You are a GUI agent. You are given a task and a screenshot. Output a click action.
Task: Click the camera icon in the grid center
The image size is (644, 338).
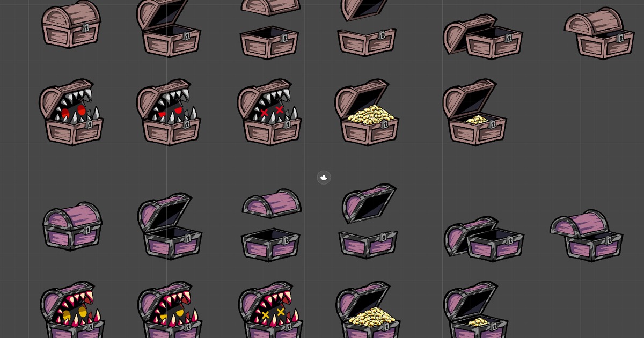point(324,177)
